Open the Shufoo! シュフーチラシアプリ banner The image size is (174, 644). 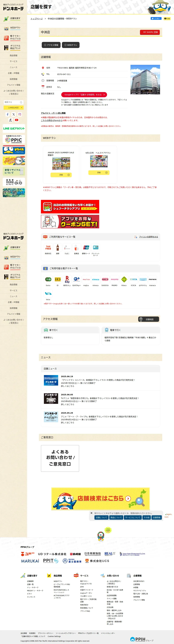[x=70, y=207]
